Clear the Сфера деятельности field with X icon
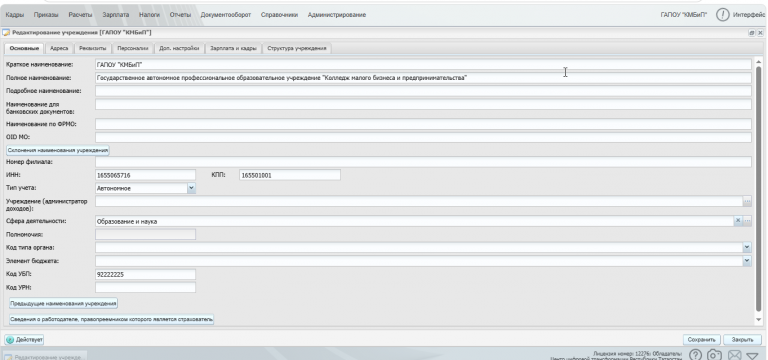The height and width of the screenshot is (360, 768). pyautogui.click(x=738, y=221)
